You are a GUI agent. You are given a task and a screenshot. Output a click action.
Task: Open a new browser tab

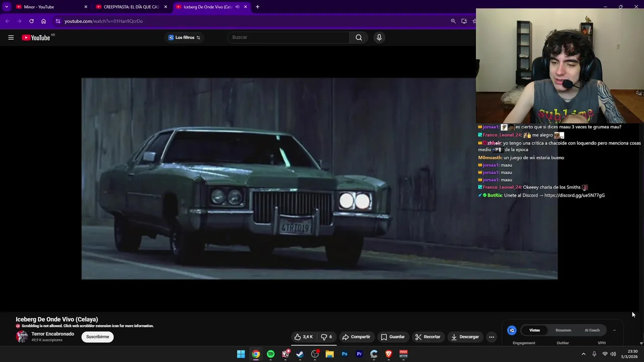coord(257,7)
